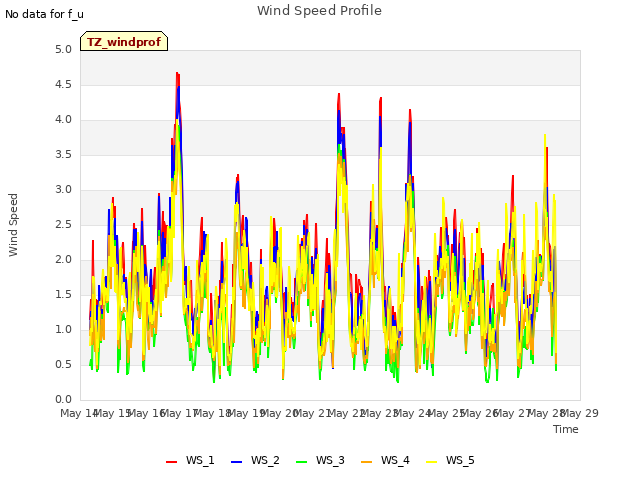
Task: Select the WS_2 legend label
Action: tap(265, 460)
